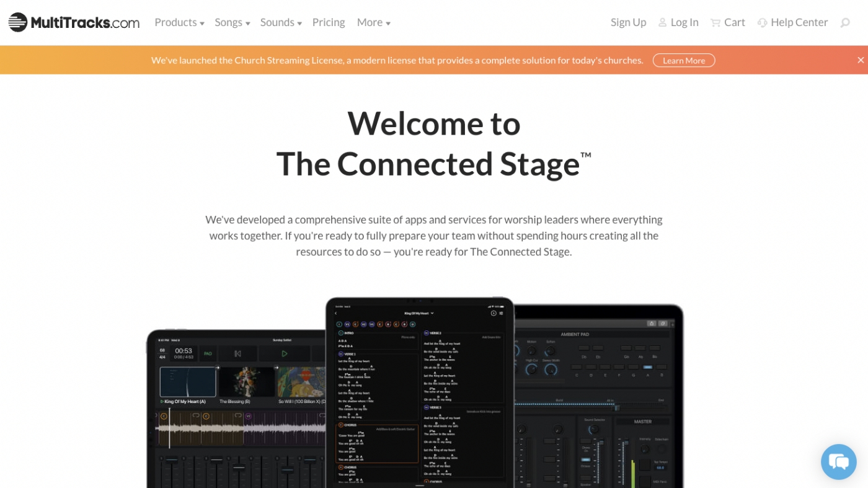Click the play button on left tablet

click(x=285, y=353)
